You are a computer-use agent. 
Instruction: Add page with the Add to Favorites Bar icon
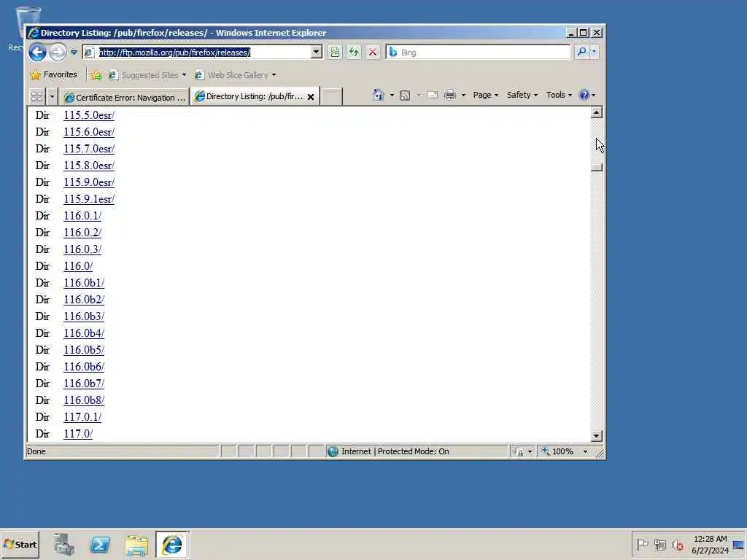click(x=97, y=75)
